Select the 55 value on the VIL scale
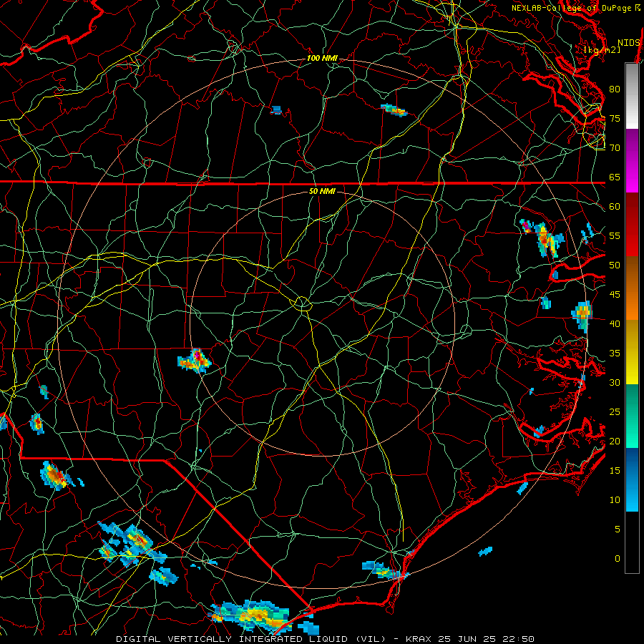Viewport: 644px width, 644px height. [x=615, y=235]
